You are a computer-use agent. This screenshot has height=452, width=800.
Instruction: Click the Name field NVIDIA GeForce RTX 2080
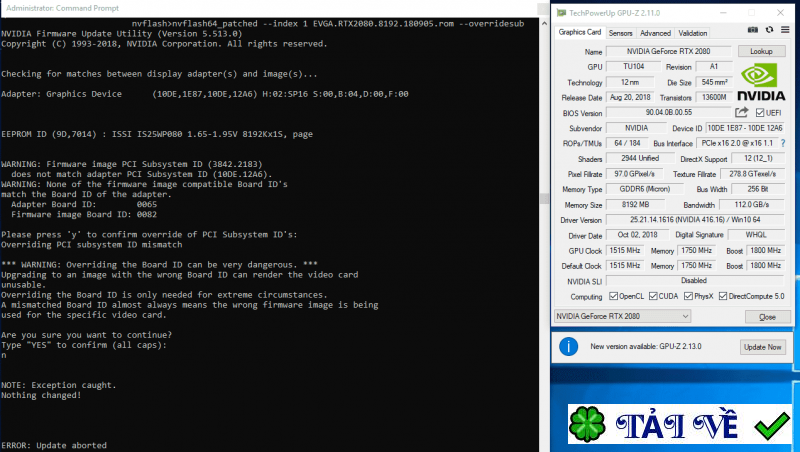[x=668, y=52]
